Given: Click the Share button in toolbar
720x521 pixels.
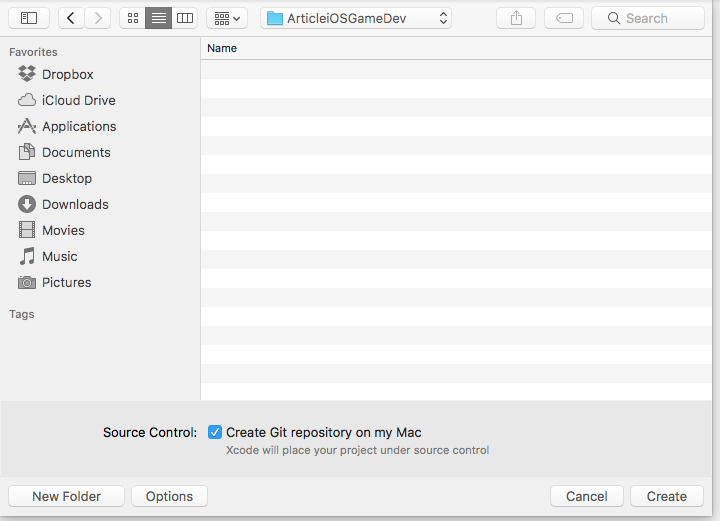Looking at the screenshot, I should coord(516,18).
